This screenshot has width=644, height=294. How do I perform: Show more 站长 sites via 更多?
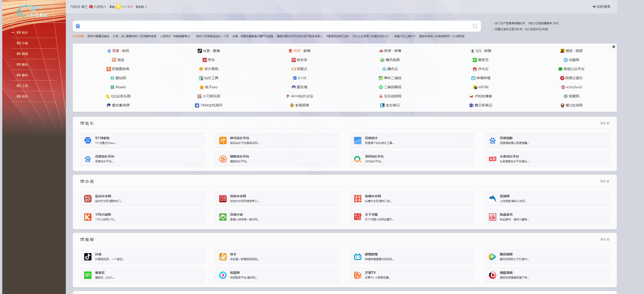click(x=605, y=123)
